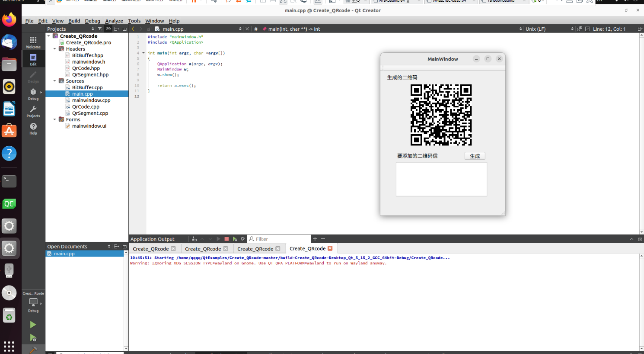
Task: Go forward in editor navigation history
Action: pos(140,29)
